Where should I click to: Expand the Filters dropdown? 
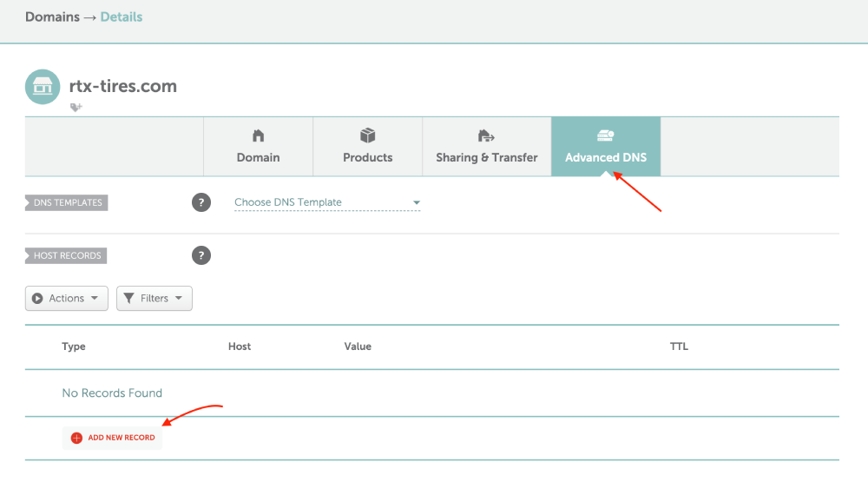[155, 298]
